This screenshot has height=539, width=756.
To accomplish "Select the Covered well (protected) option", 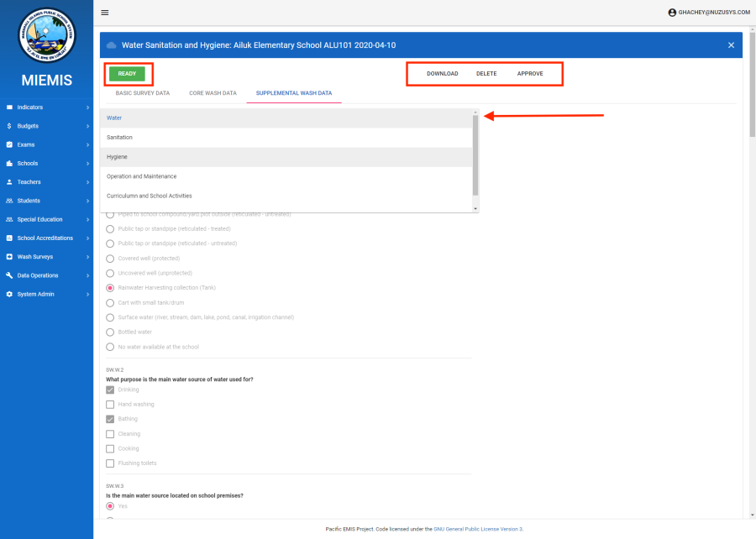I will click(x=110, y=258).
